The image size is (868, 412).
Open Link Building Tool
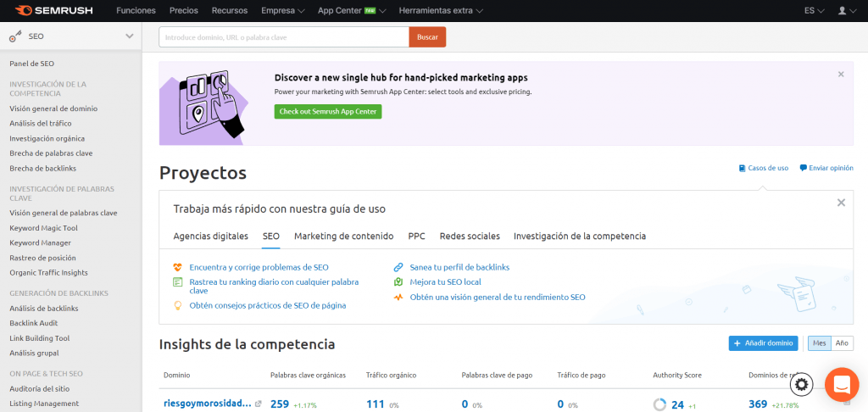click(x=40, y=337)
